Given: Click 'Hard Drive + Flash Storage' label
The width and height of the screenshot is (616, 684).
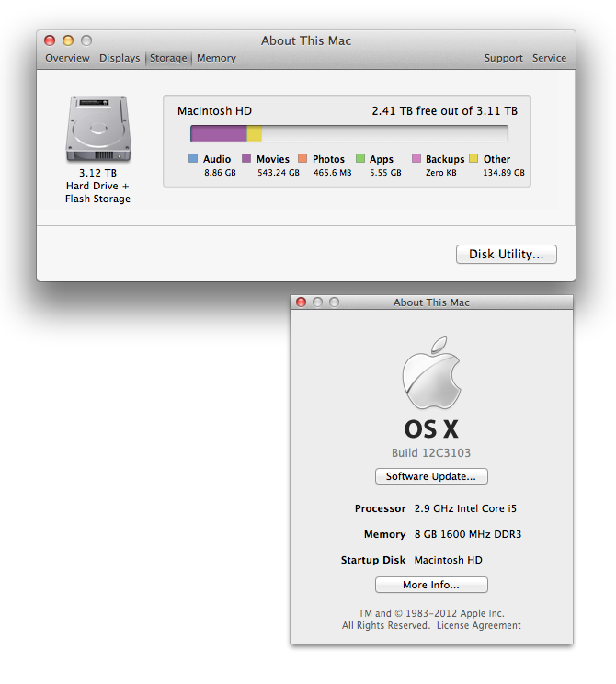Looking at the screenshot, I should pyautogui.click(x=97, y=192).
